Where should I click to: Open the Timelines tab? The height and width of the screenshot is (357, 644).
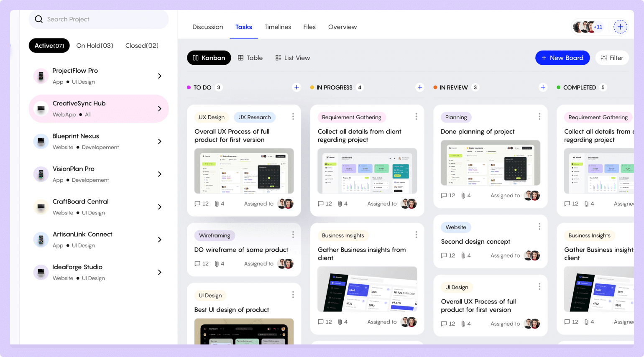(278, 27)
